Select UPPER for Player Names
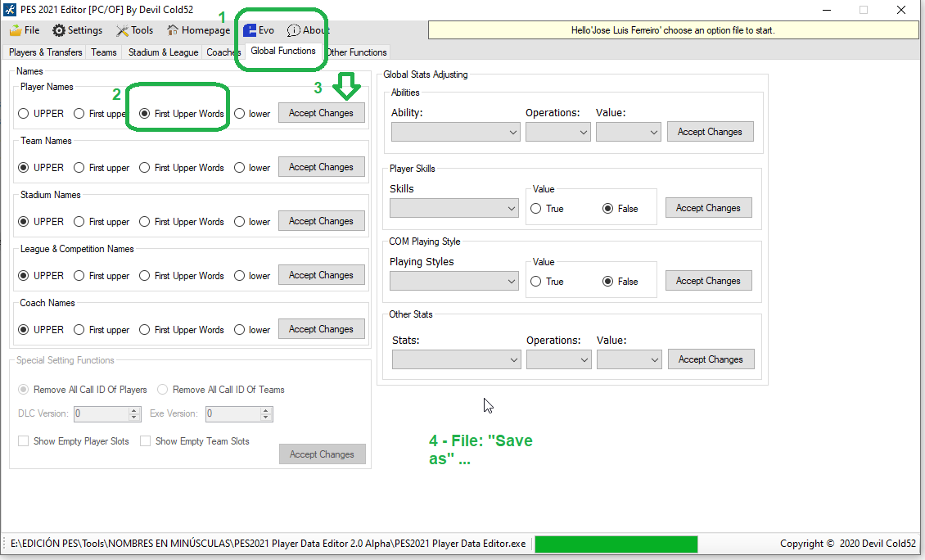925x560 pixels. click(x=41, y=113)
